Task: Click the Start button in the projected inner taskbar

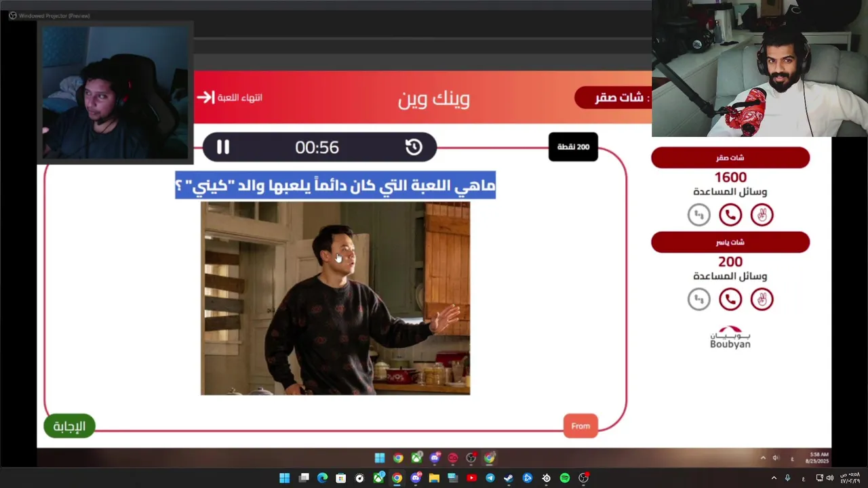Action: coord(380,458)
